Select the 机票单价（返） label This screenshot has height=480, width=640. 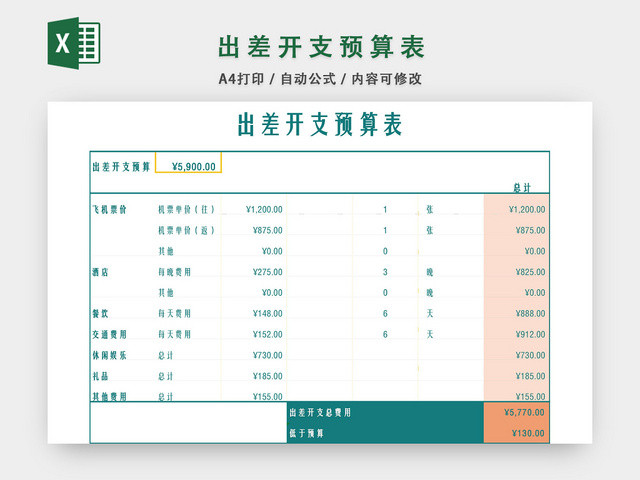(186, 231)
